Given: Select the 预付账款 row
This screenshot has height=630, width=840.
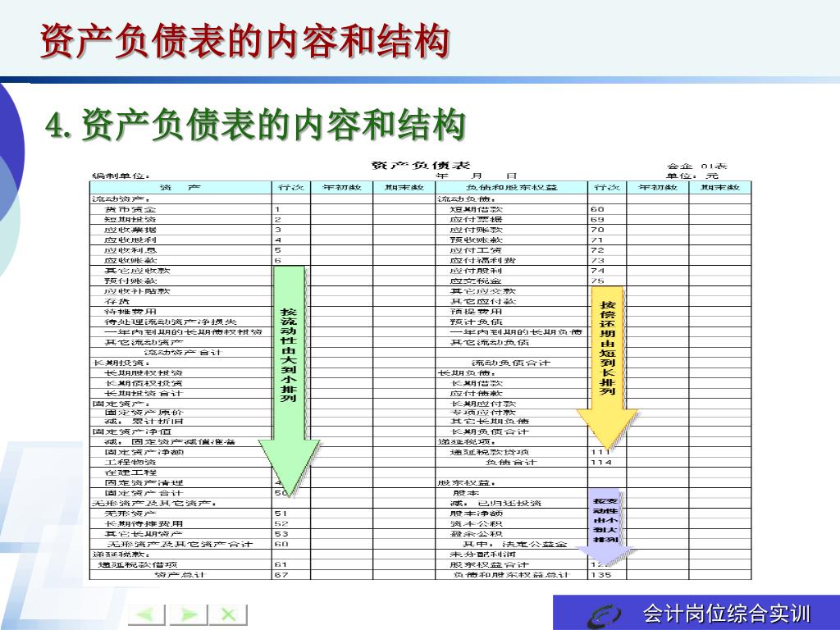Looking at the screenshot, I should 130,281.
